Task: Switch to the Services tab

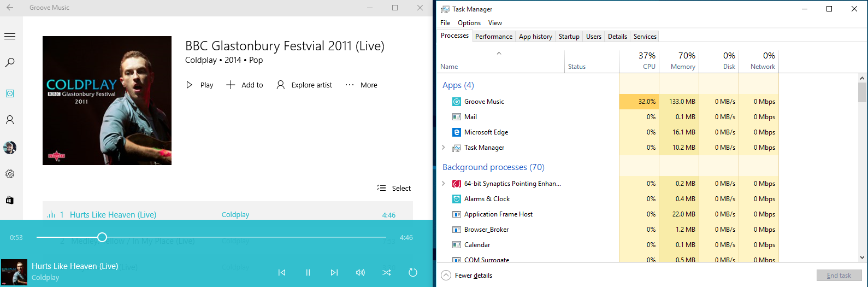Action: (645, 37)
